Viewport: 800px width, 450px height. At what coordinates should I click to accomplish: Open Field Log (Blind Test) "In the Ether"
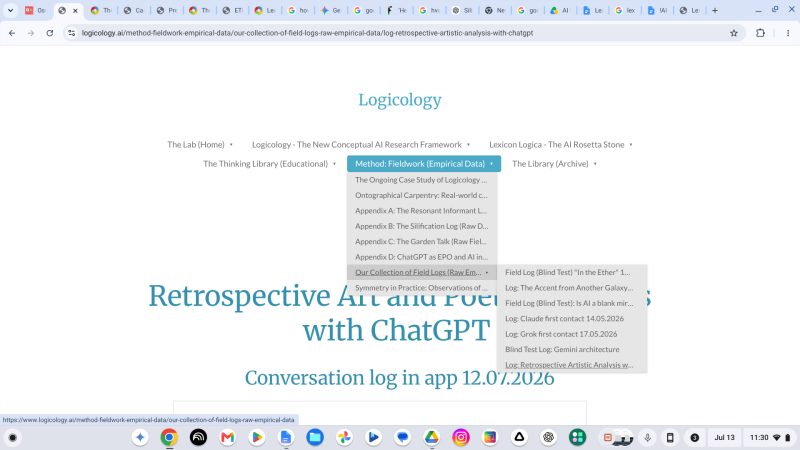click(572, 272)
